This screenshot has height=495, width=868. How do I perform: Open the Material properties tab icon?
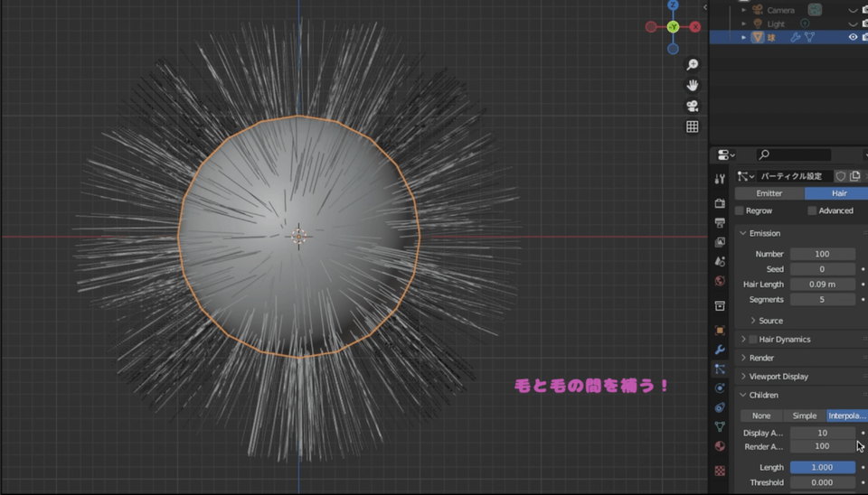[x=720, y=446]
